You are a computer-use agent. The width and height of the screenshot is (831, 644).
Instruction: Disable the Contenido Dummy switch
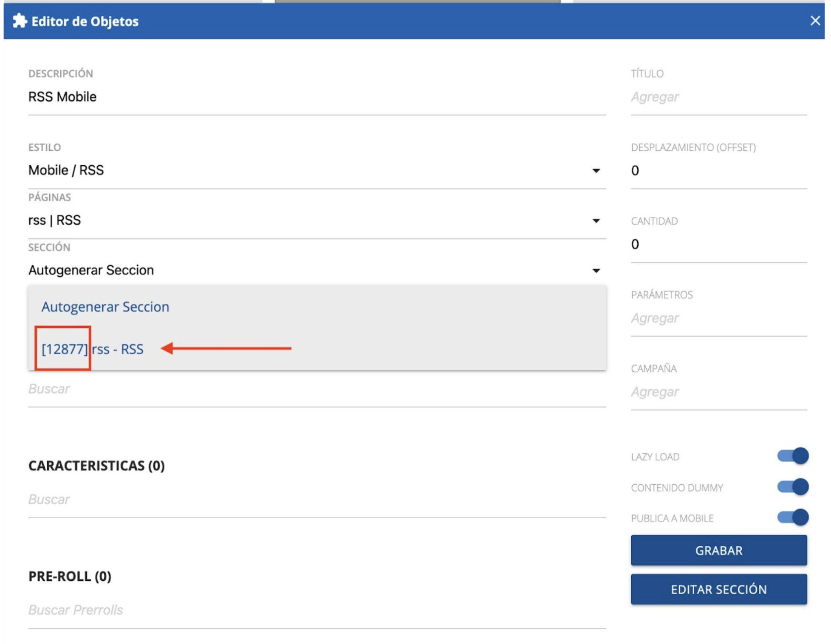[x=792, y=487]
